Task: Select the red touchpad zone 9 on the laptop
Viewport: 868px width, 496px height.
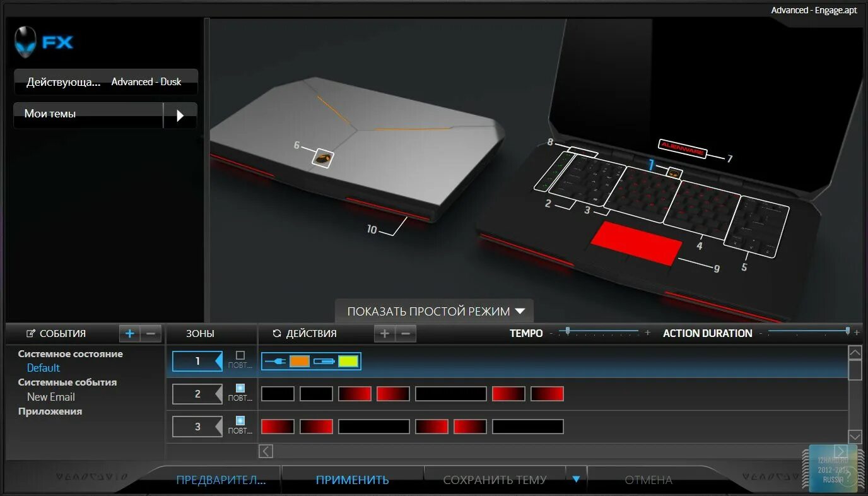Action: coord(637,243)
